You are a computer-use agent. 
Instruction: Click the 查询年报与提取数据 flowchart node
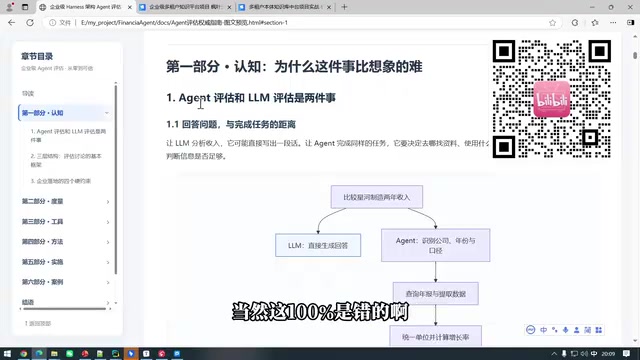pos(436,293)
